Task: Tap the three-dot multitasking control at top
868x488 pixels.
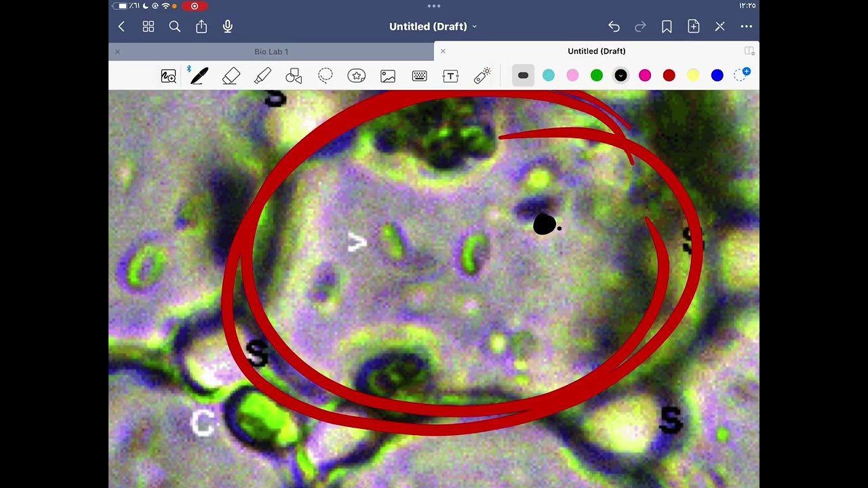Action: click(x=434, y=6)
